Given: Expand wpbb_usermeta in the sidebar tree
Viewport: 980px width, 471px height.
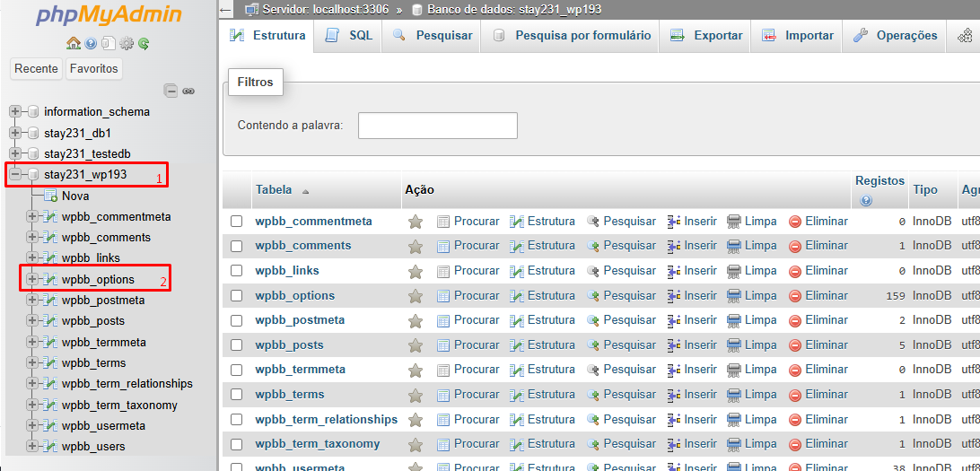Looking at the screenshot, I should point(32,426).
